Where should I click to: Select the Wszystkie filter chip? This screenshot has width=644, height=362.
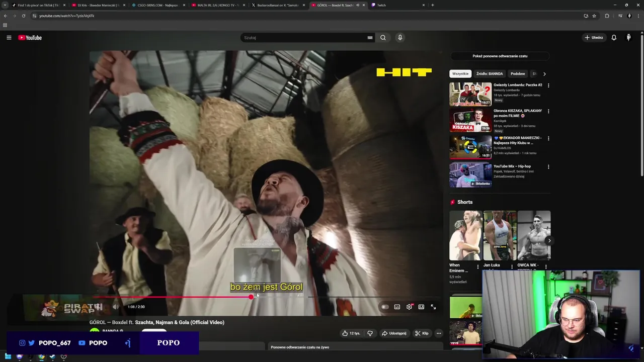(x=460, y=74)
